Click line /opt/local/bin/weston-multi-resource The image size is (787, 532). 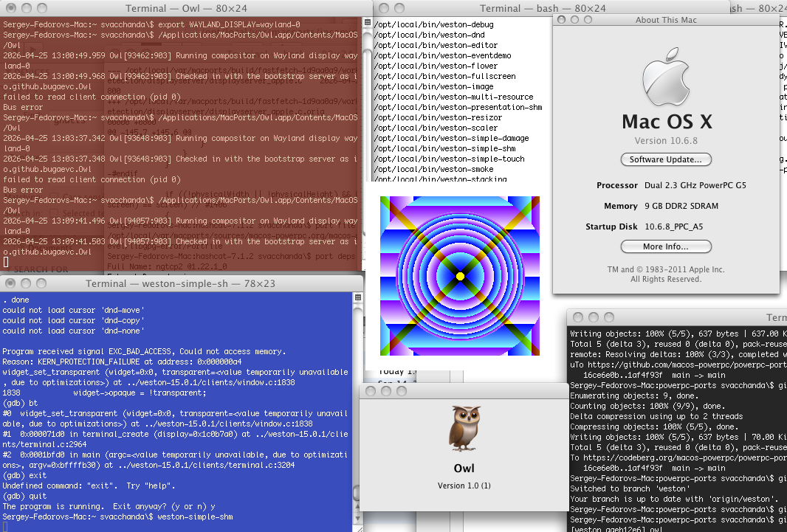[454, 97]
